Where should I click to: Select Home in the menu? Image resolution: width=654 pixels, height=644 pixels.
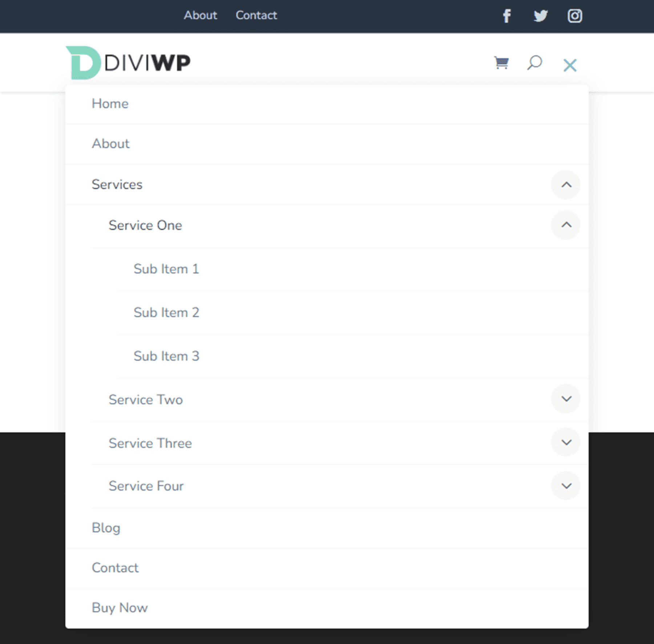click(110, 104)
